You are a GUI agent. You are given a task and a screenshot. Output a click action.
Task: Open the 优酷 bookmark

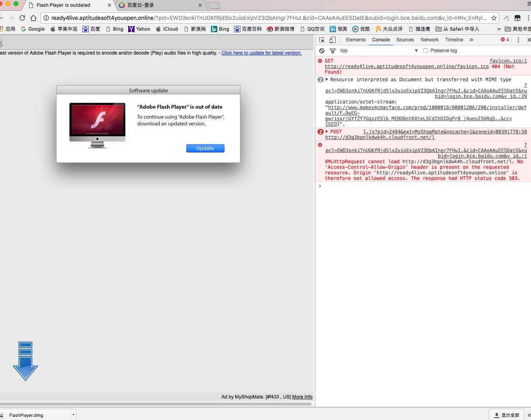361,29
